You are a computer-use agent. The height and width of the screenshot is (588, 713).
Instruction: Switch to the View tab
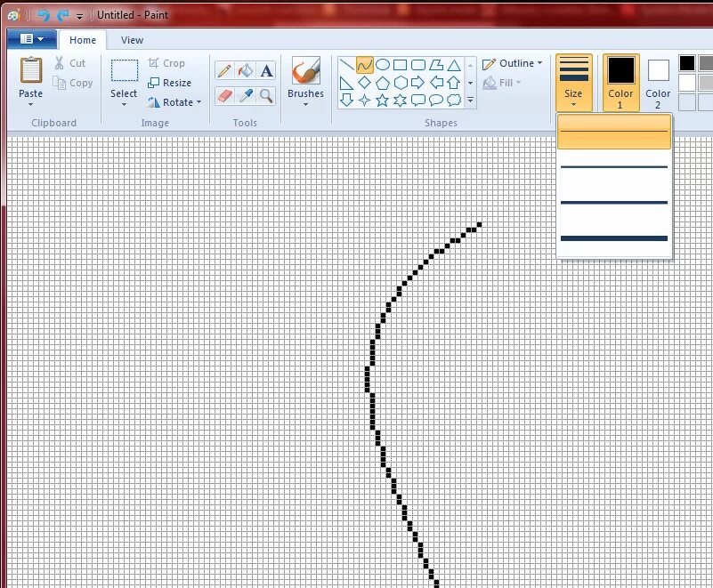pyautogui.click(x=132, y=40)
